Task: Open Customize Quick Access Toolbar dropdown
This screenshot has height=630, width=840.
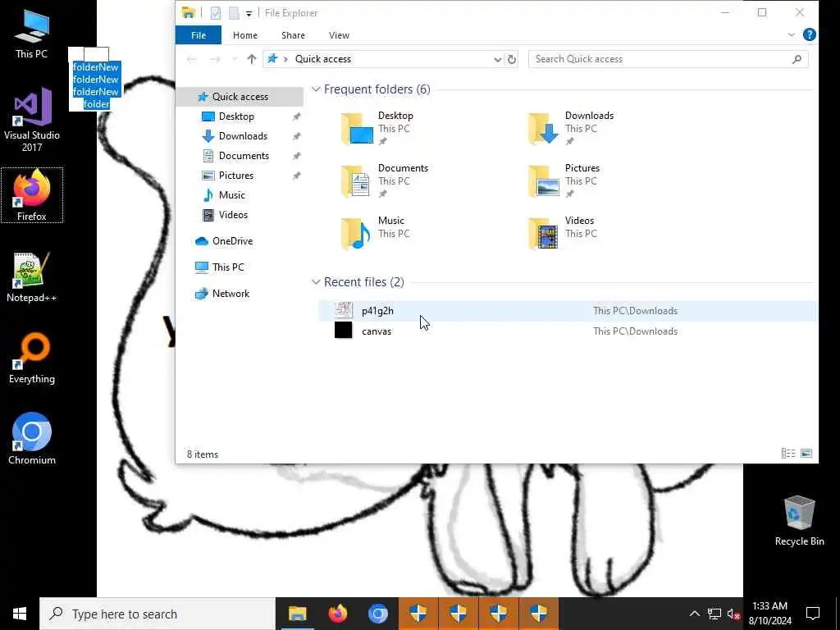Action: (249, 13)
